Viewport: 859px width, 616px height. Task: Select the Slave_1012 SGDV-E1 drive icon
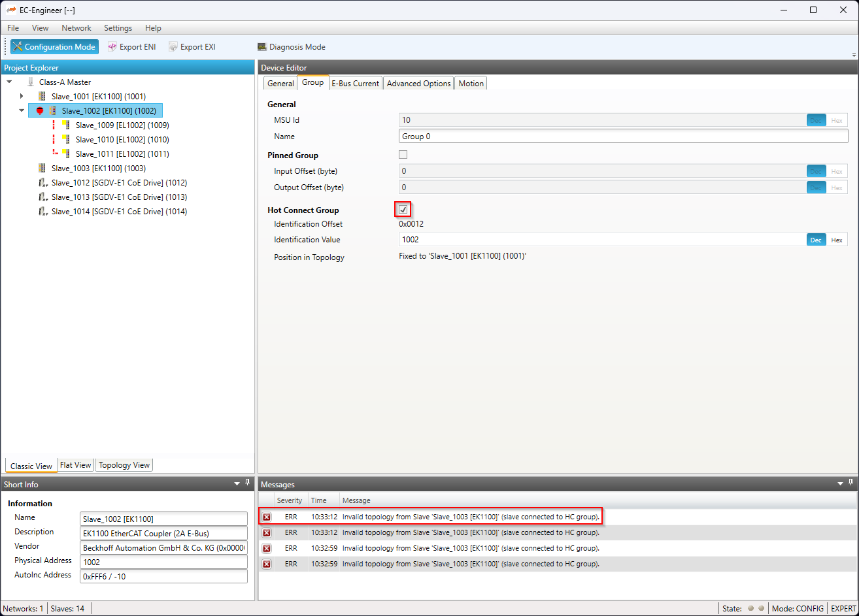(x=42, y=183)
